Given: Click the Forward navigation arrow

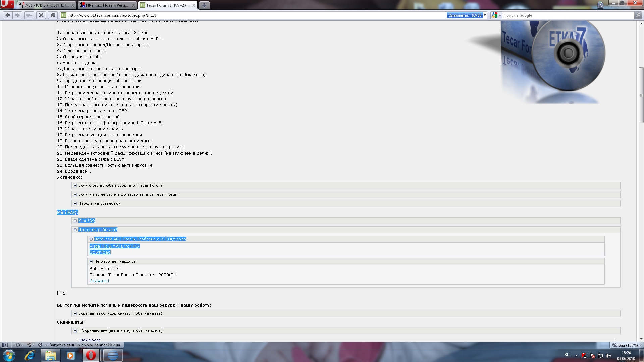Looking at the screenshot, I should pyautogui.click(x=18, y=15).
